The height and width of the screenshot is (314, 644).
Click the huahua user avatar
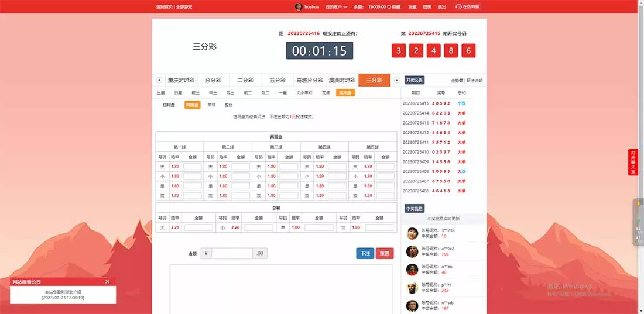click(299, 6)
